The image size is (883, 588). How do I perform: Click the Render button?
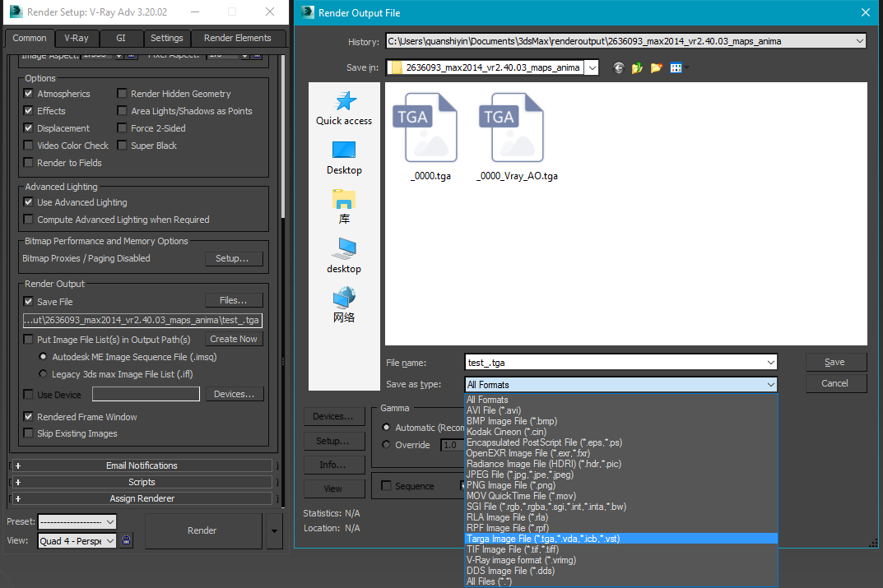pos(202,530)
